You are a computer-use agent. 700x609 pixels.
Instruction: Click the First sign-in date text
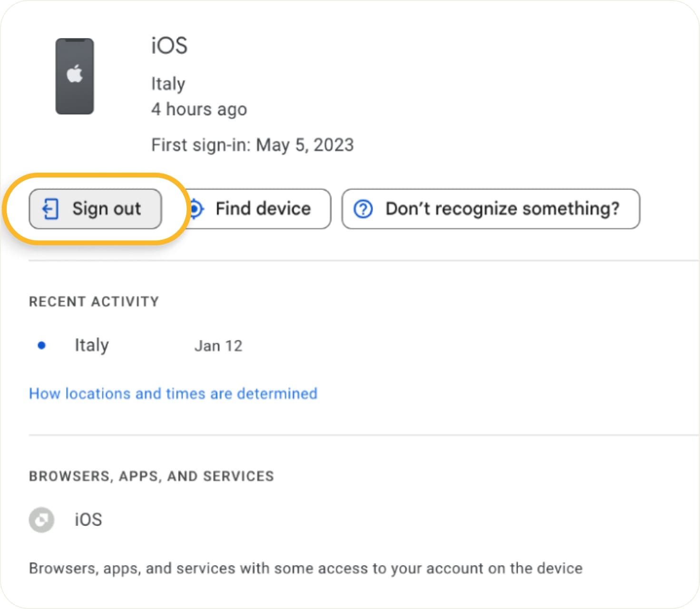252,145
